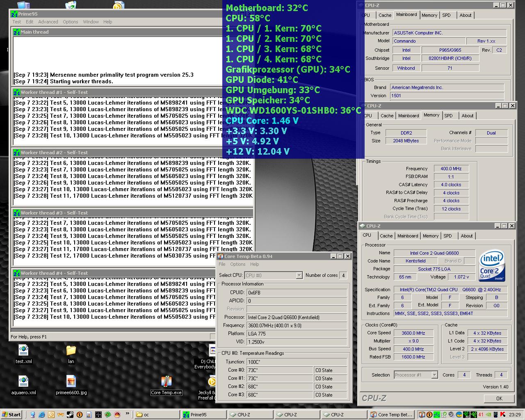Open the Advanced menu in Prime95
Image resolution: width=525 pixels, height=420 pixels.
[48, 22]
